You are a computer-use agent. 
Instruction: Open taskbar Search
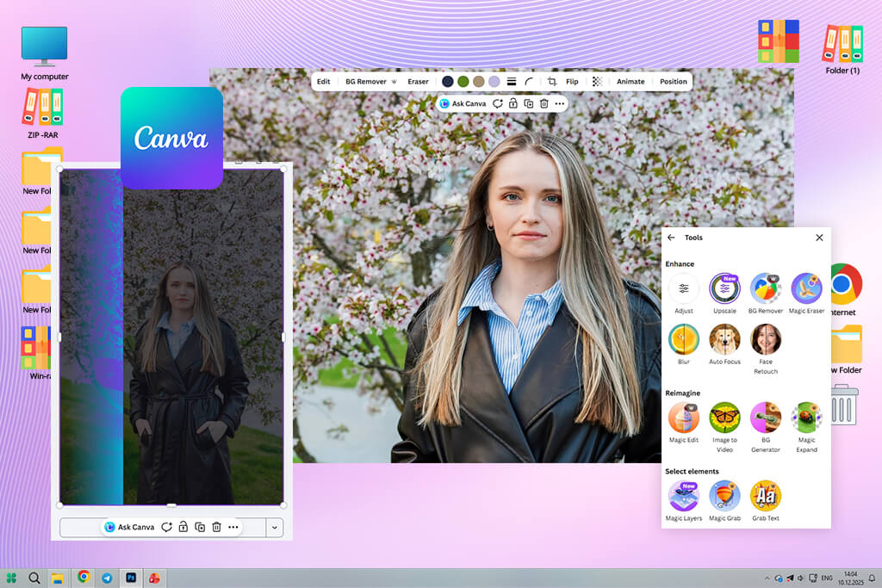coord(34,578)
